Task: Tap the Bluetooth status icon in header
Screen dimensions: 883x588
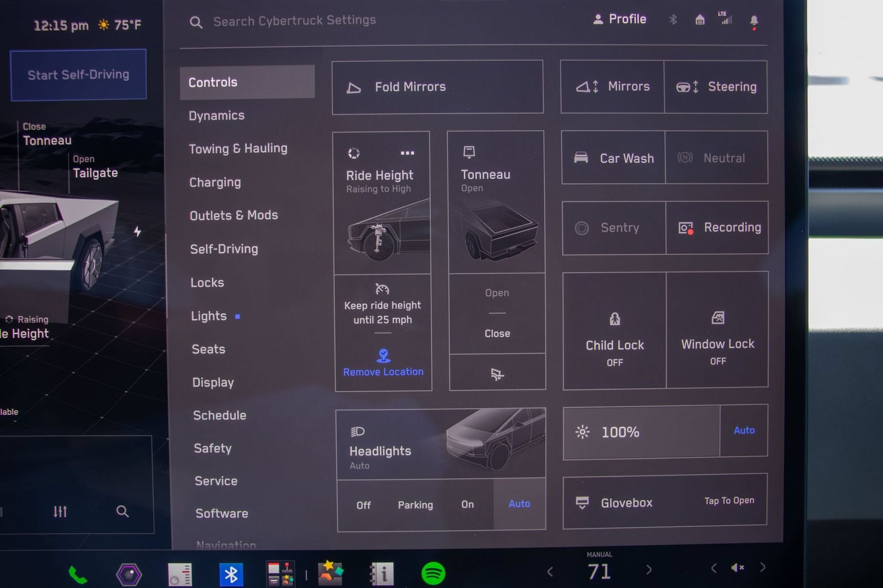Action: pos(673,20)
